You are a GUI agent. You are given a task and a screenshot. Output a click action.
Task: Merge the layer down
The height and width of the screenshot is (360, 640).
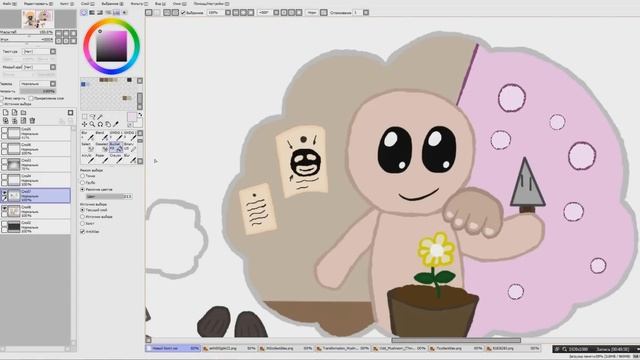tap(15, 120)
